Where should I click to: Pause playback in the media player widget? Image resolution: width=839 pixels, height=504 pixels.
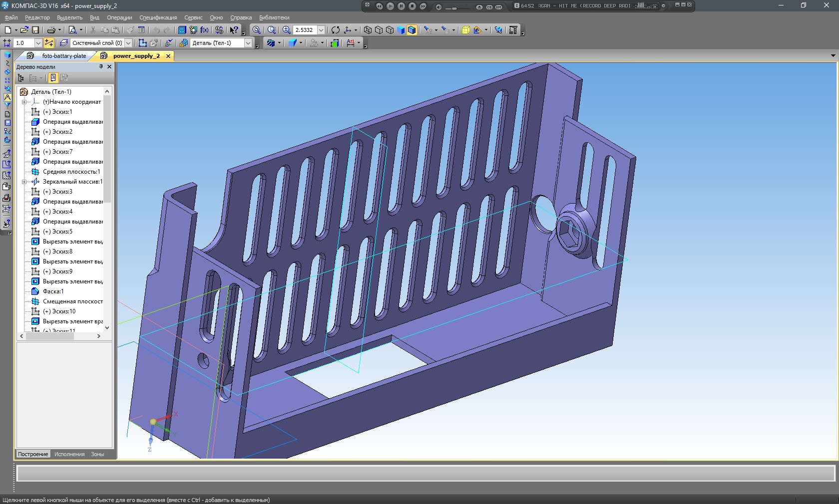click(x=401, y=6)
